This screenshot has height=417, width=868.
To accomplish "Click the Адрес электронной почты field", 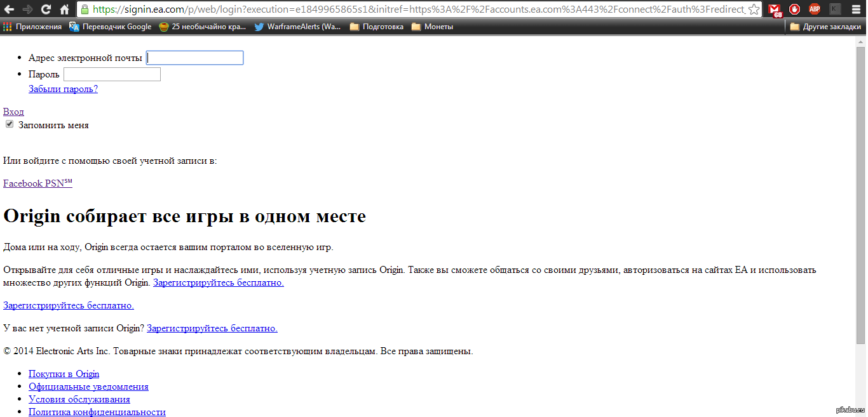I will pyautogui.click(x=195, y=58).
